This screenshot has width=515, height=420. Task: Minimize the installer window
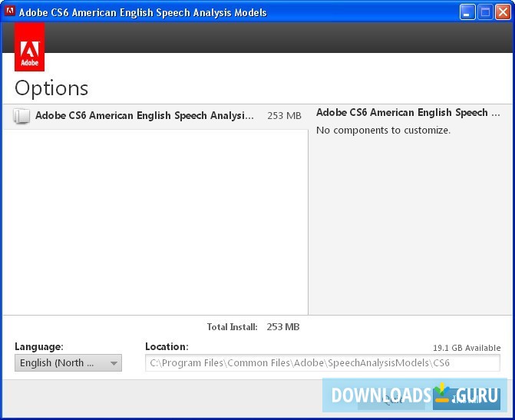click(467, 12)
